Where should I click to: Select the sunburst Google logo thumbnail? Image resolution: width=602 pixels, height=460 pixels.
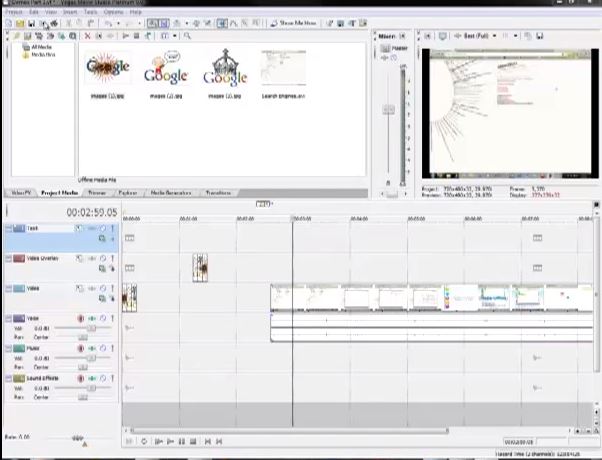coord(108,68)
